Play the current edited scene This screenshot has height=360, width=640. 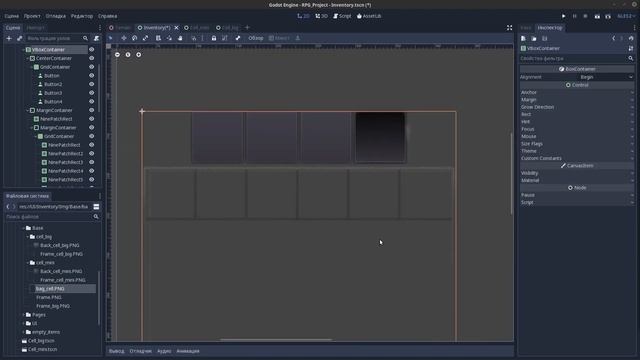(x=597, y=16)
